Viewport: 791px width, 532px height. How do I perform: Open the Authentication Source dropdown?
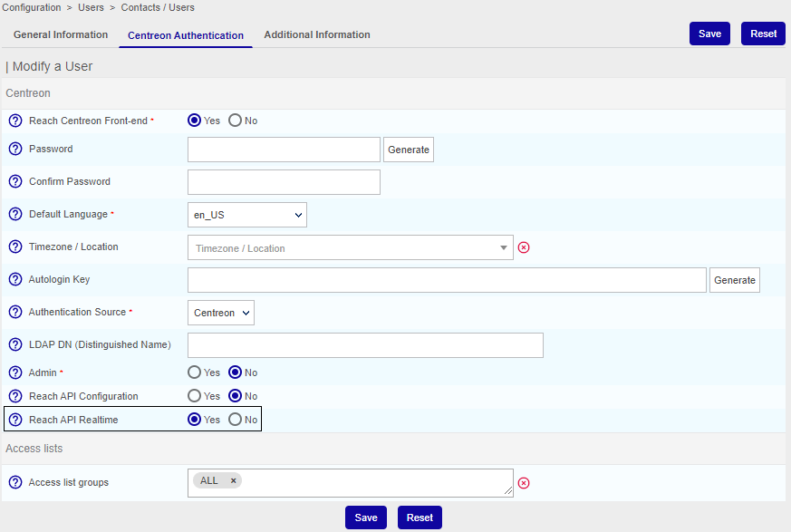point(221,313)
